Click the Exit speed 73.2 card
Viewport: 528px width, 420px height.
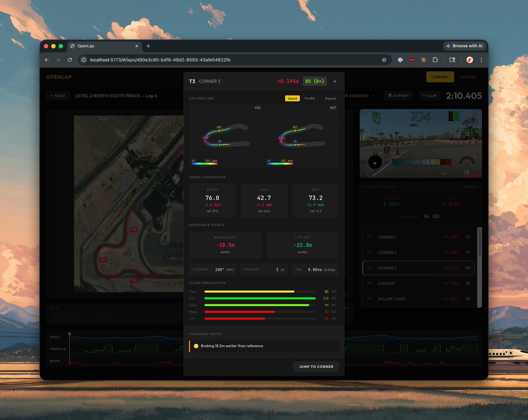click(x=315, y=201)
